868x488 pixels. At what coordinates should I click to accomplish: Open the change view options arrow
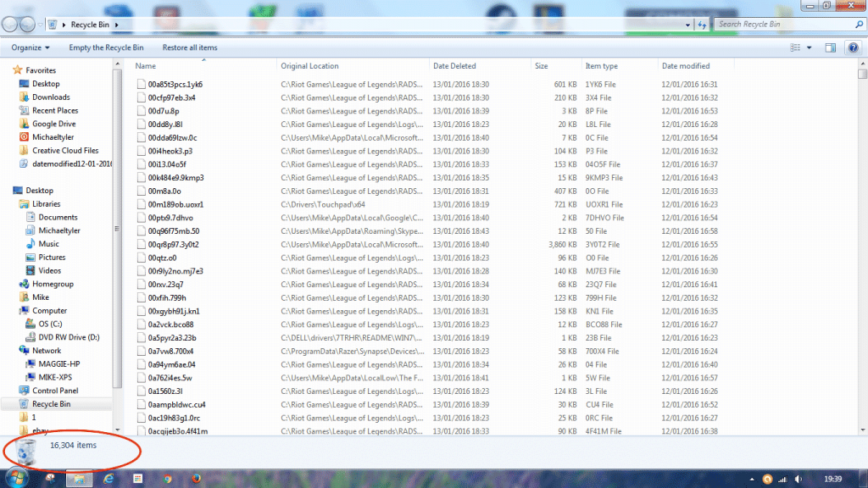809,48
